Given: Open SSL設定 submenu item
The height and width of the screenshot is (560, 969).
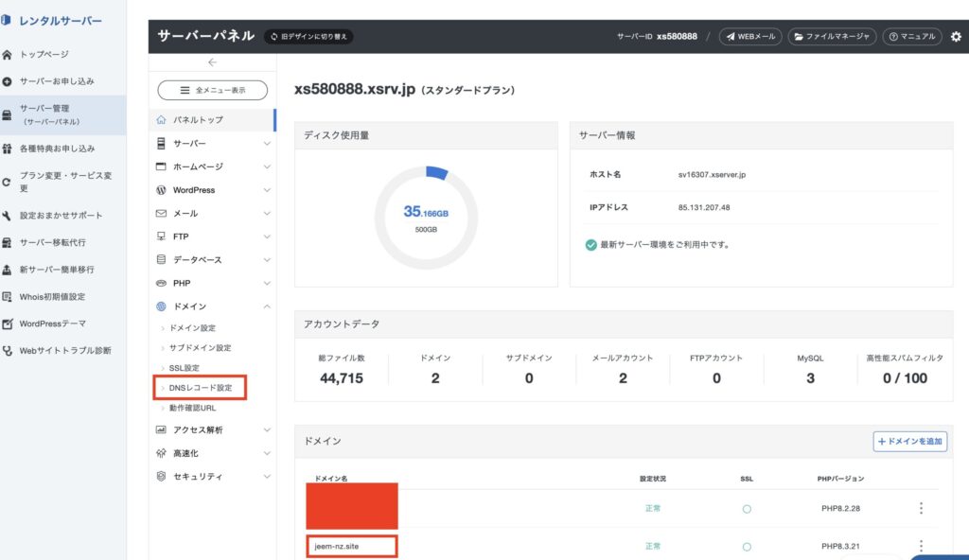Looking at the screenshot, I should 184,368.
